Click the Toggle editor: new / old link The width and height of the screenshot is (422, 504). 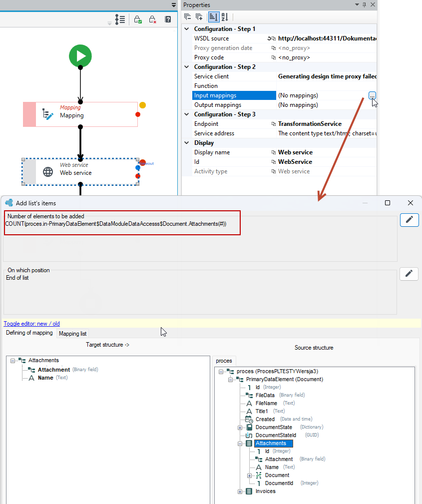coord(31,324)
